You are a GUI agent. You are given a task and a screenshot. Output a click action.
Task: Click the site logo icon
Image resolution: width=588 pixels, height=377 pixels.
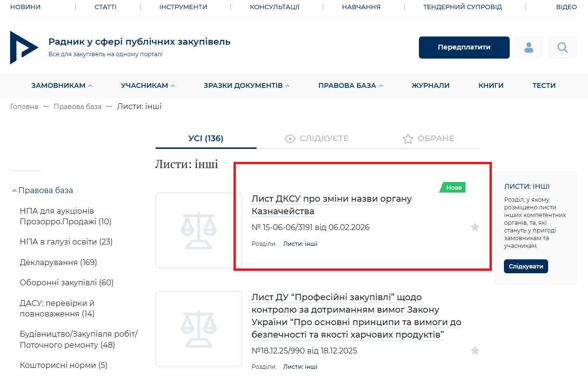24,48
